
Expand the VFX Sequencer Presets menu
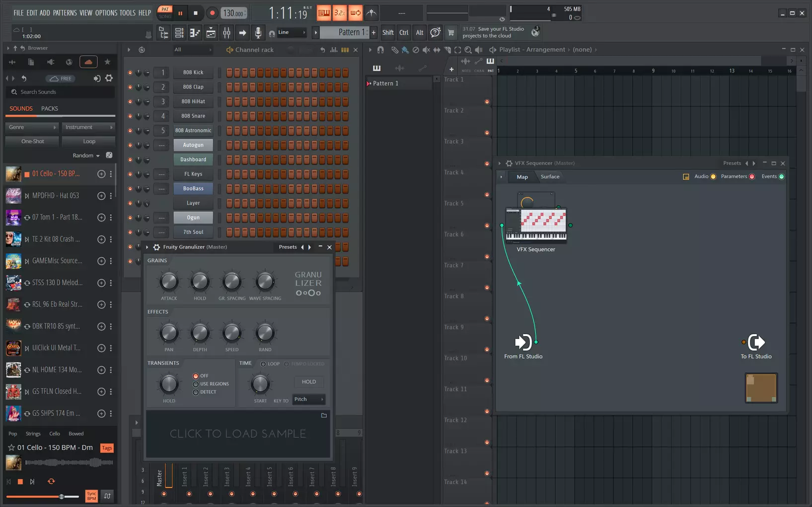click(x=732, y=163)
